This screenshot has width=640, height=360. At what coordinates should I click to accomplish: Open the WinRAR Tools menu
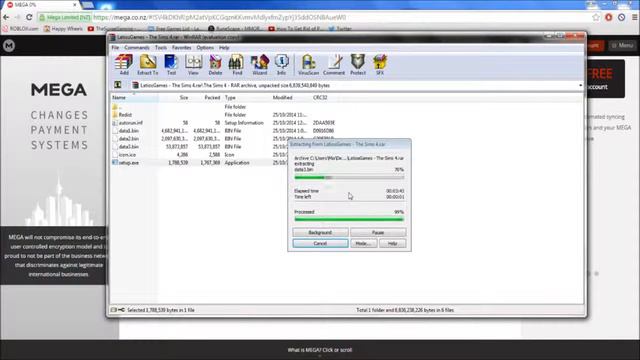click(x=161, y=48)
